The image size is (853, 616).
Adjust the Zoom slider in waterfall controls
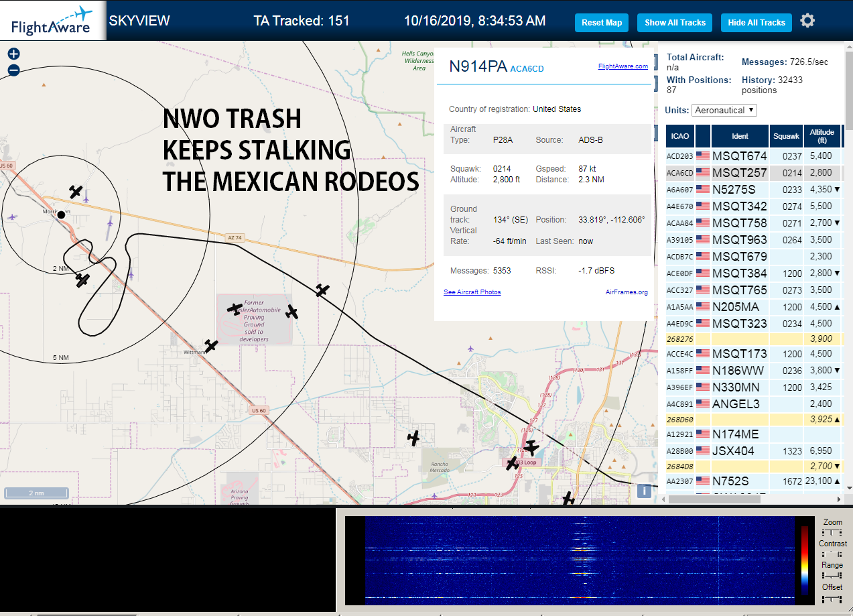click(x=833, y=532)
